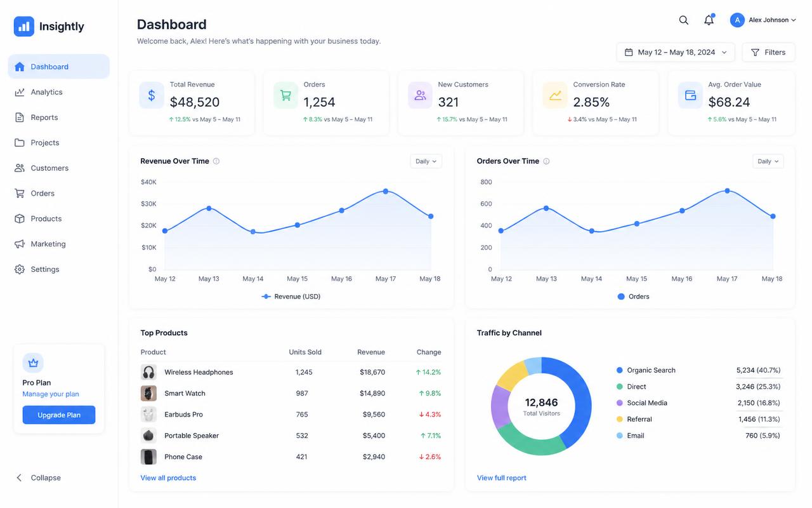The height and width of the screenshot is (508, 812).
Task: Open Daily dropdown on Orders Over Time
Action: (x=768, y=161)
